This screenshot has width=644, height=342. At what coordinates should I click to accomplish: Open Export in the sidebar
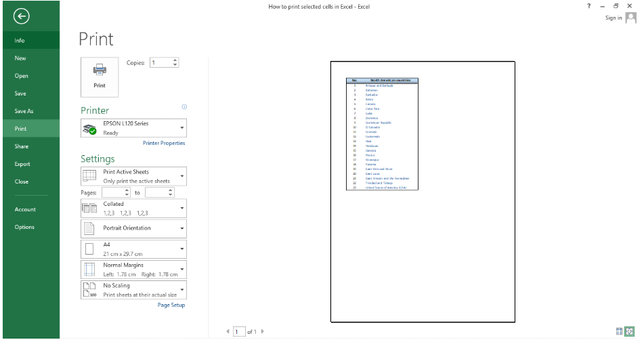[31, 164]
